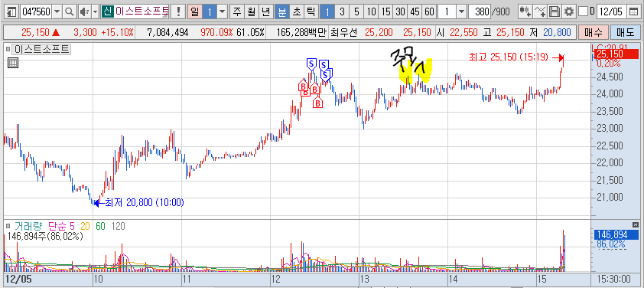Select 주 weekly chart period
This screenshot has width=644, height=288.
coord(237,11)
